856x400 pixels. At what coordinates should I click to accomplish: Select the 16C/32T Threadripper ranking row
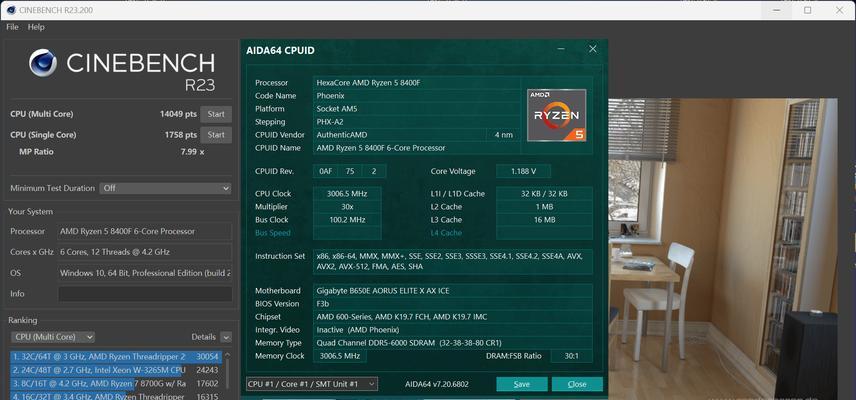[116, 396]
